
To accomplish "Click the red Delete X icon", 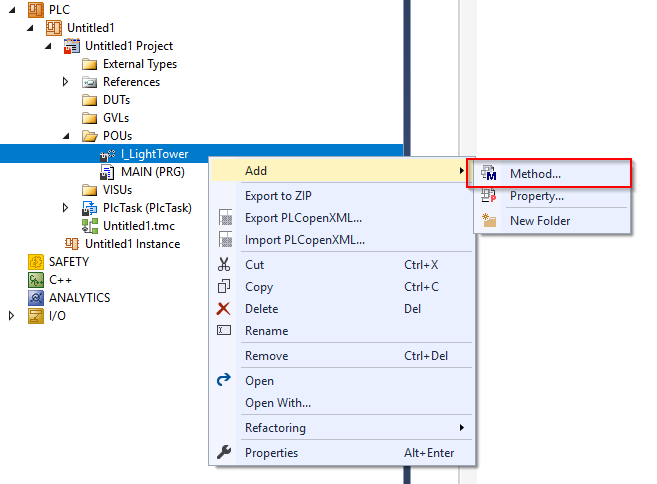I will click(x=224, y=309).
